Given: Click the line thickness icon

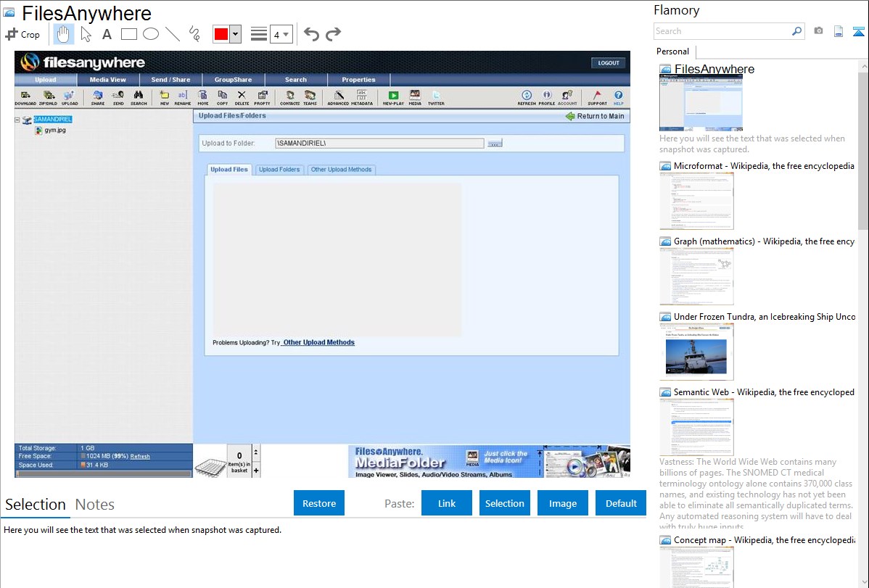Looking at the screenshot, I should click(x=259, y=34).
